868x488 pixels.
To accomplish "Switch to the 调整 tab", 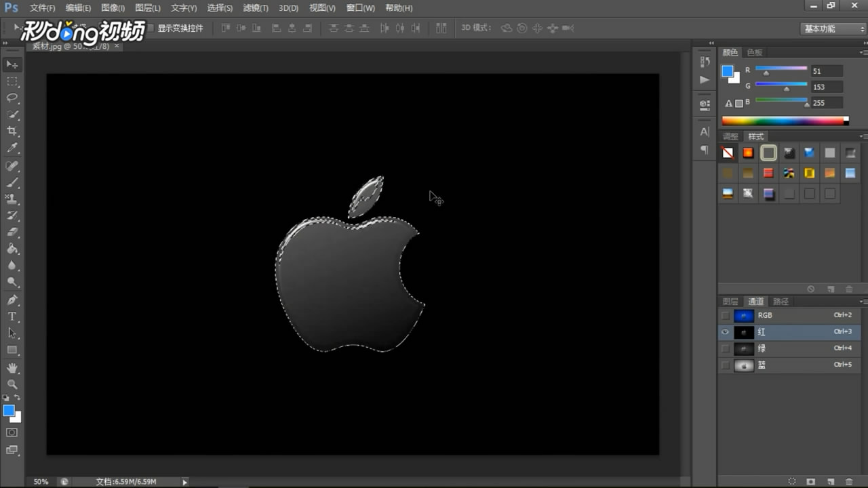I will click(x=730, y=136).
